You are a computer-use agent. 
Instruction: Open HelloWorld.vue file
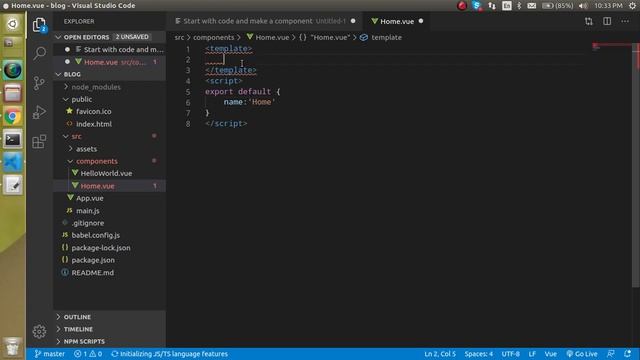coord(109,173)
